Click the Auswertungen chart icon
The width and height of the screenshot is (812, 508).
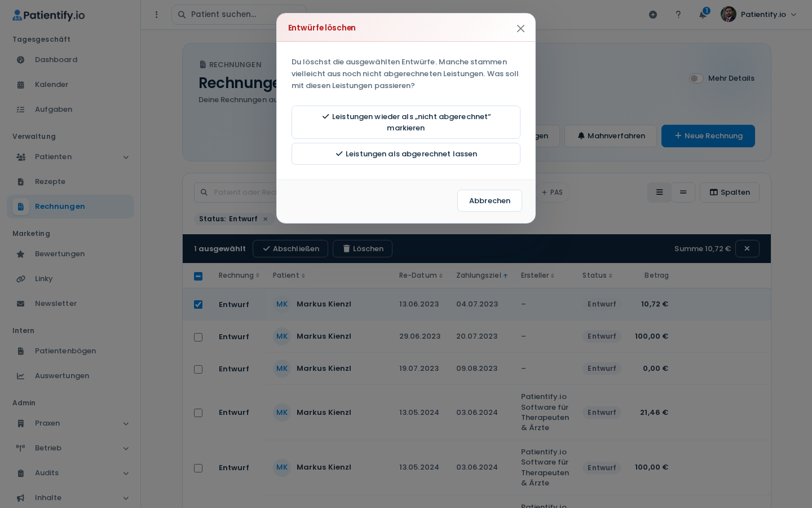20,376
